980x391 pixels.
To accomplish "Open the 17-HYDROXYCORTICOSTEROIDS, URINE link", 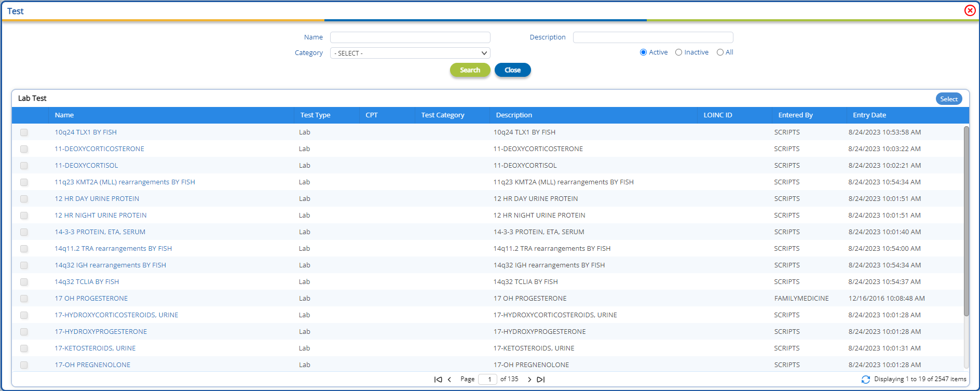I will pos(116,315).
